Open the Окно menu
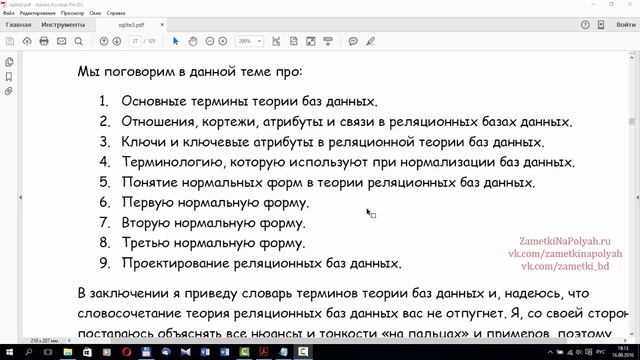The height and width of the screenshot is (360, 640). (95, 13)
